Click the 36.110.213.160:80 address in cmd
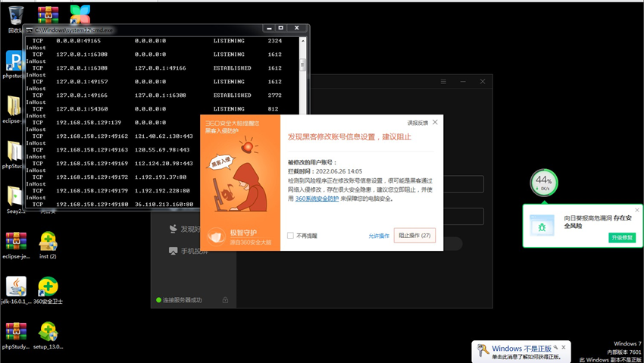644x363 pixels. point(164,205)
